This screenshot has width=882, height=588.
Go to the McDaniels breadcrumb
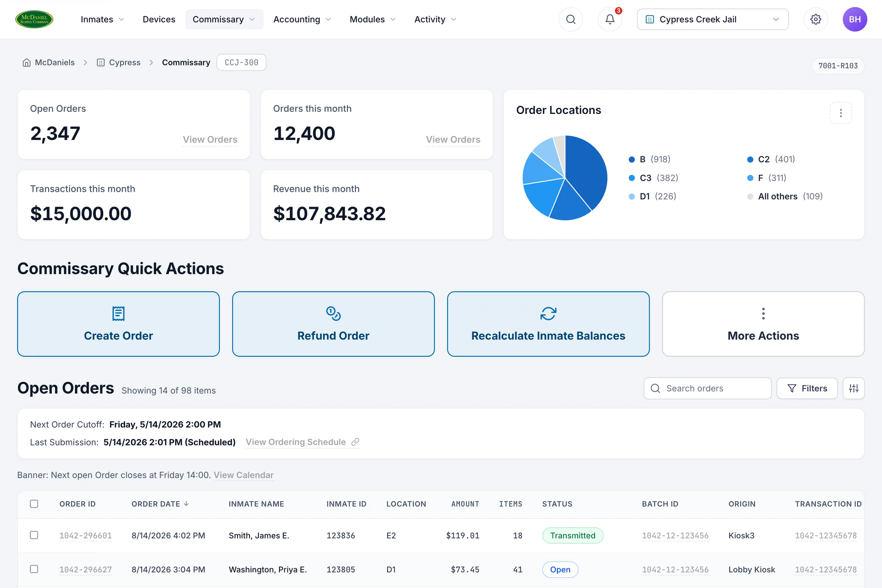point(55,62)
